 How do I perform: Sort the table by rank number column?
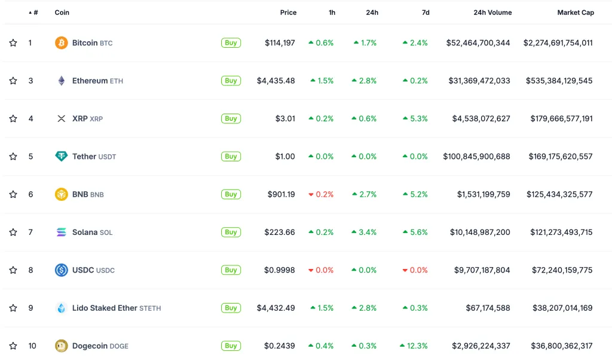pos(34,13)
